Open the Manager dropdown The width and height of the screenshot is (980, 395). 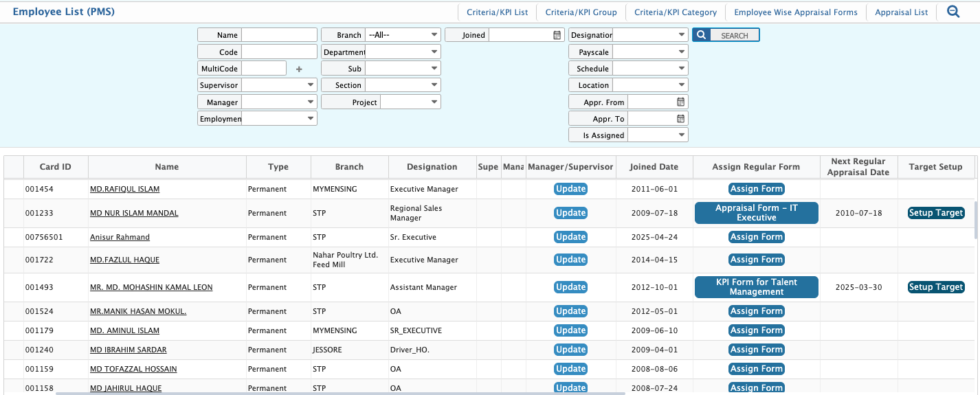[x=279, y=102]
